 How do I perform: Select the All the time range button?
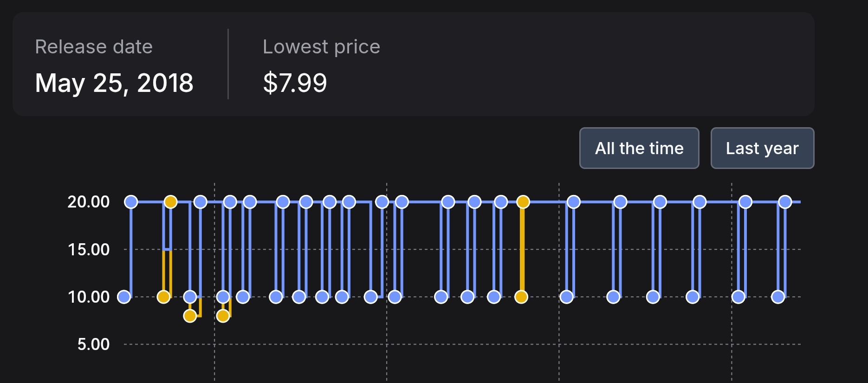[639, 148]
